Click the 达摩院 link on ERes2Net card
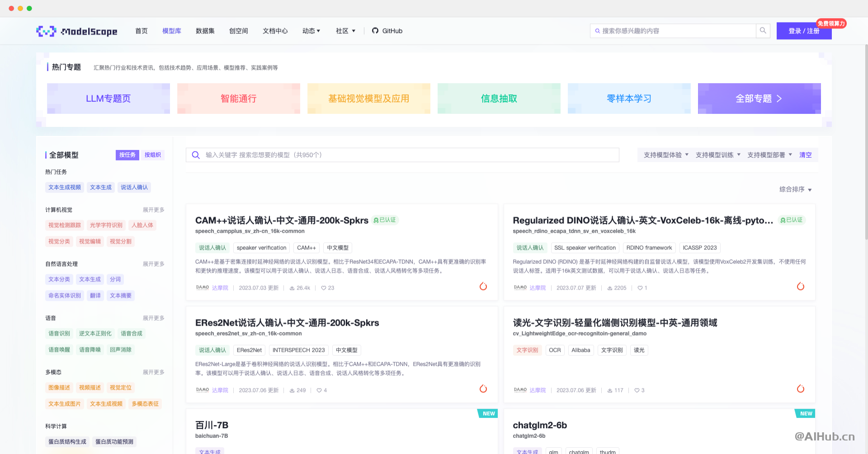 [220, 390]
